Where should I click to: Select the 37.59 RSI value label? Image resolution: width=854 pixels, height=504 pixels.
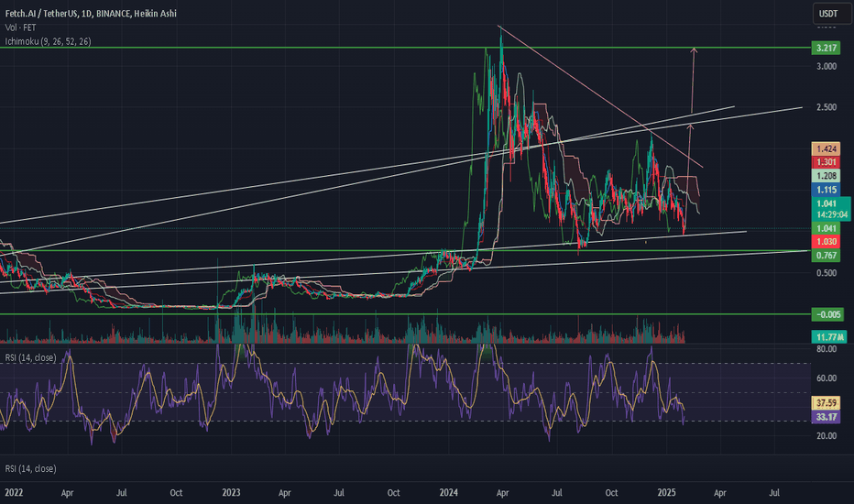(827, 403)
